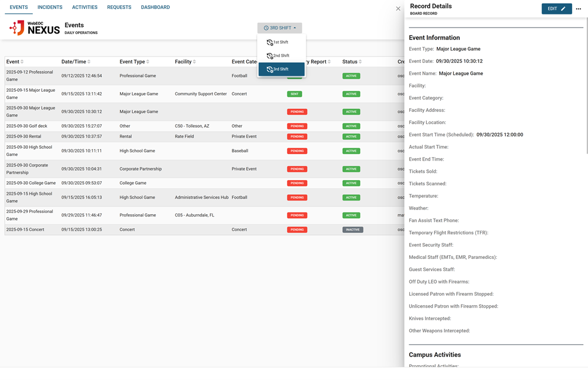Viewport: 588px width, 380px height.
Task: Pick the highlighted 3rd Shift option
Action: [x=281, y=69]
